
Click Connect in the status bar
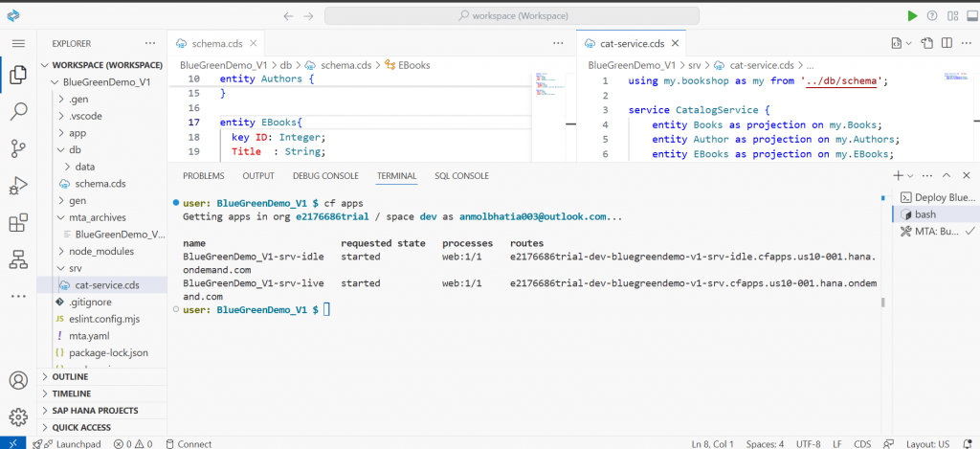pos(189,443)
